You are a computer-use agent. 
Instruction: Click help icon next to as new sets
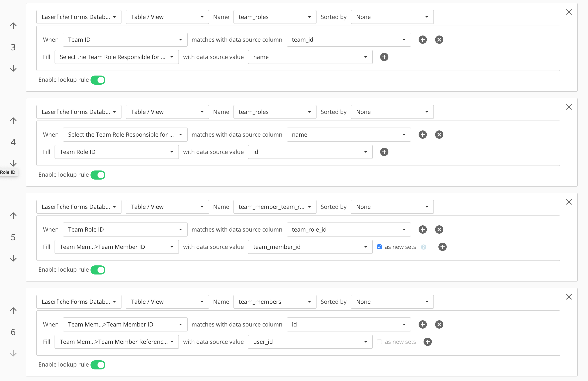[x=424, y=247]
